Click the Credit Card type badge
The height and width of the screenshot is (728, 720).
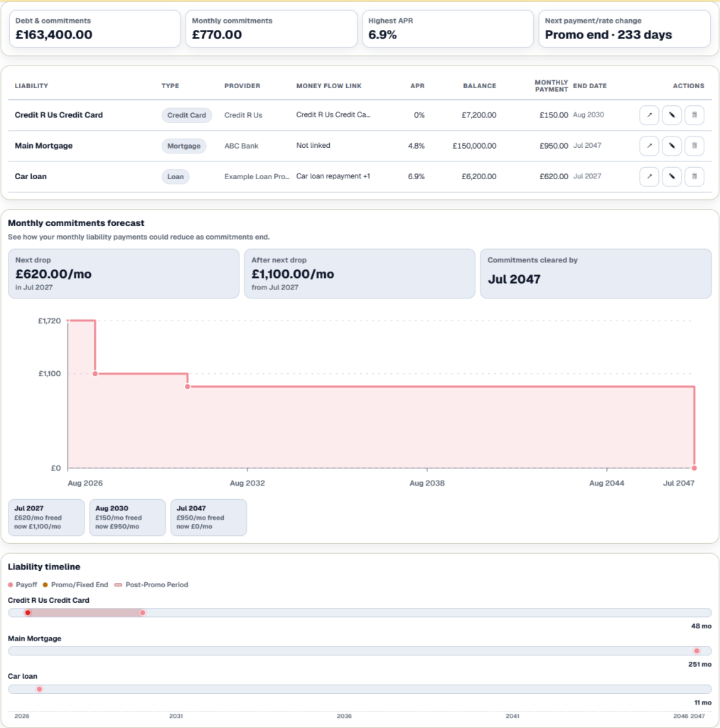[x=187, y=115]
